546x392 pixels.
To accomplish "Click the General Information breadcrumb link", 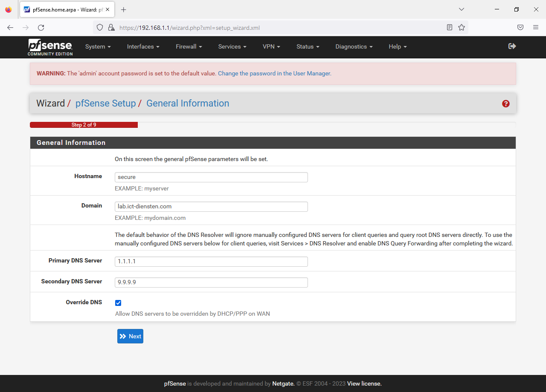I will point(188,104).
